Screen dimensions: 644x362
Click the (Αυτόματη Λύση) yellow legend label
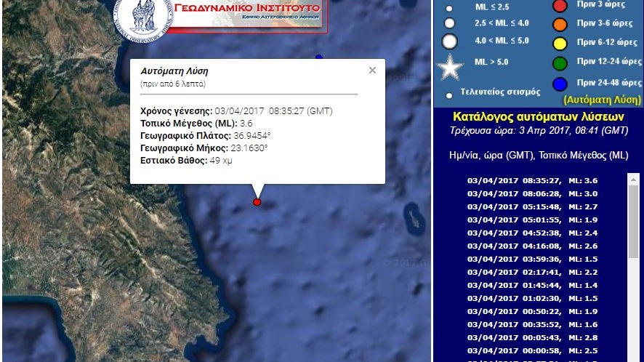click(602, 100)
